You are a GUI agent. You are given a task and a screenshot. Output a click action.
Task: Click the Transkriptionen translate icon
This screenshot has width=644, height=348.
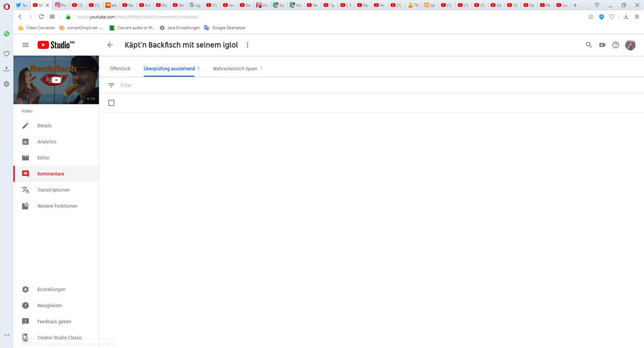pyautogui.click(x=25, y=190)
